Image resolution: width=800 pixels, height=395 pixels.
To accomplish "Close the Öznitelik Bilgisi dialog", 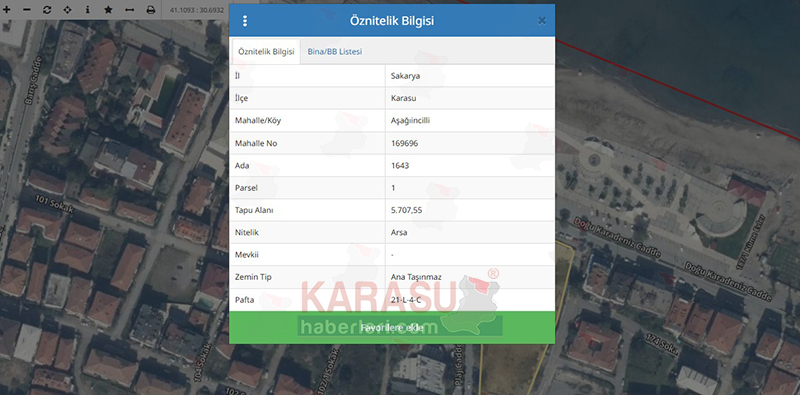I will pyautogui.click(x=542, y=20).
